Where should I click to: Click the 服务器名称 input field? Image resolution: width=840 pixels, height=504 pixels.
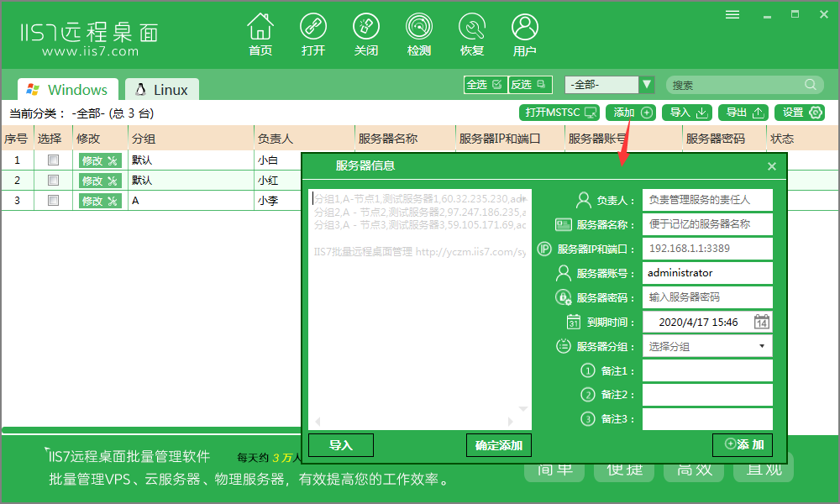pyautogui.click(x=707, y=224)
